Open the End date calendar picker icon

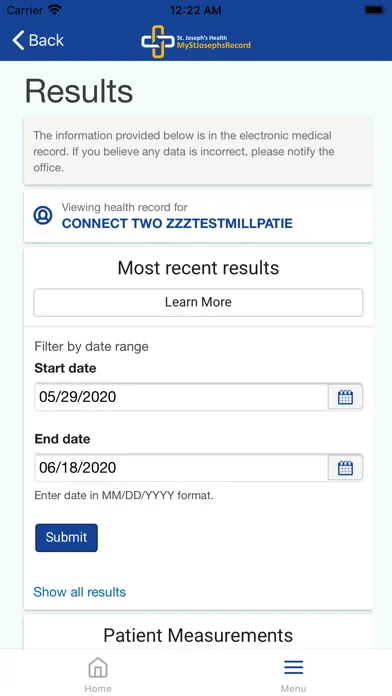345,468
